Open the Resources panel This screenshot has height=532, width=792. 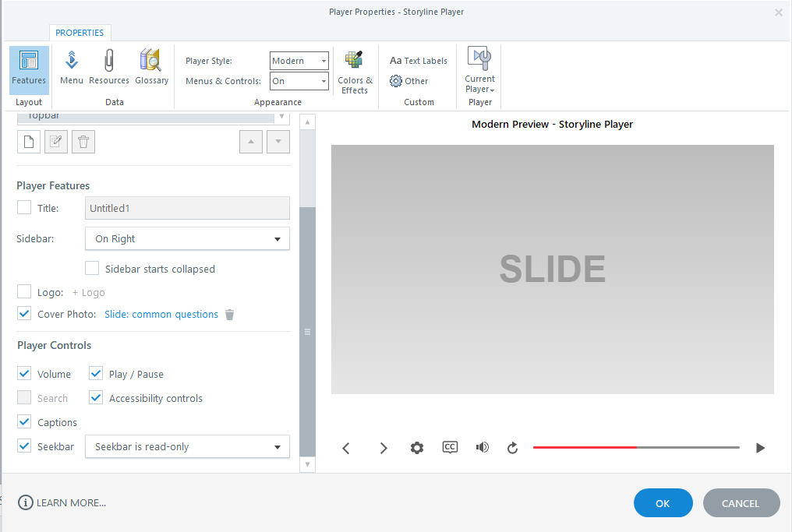point(109,68)
